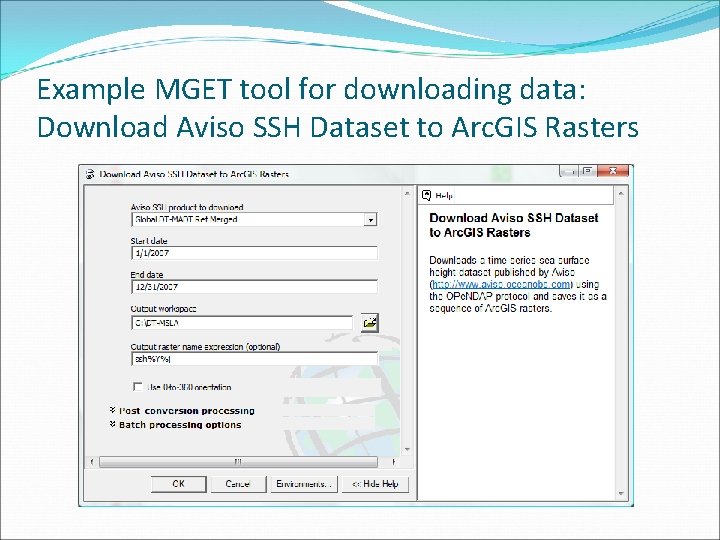720x540 pixels.
Task: Click the parameters pane scroll up arrow
Action: 407,194
